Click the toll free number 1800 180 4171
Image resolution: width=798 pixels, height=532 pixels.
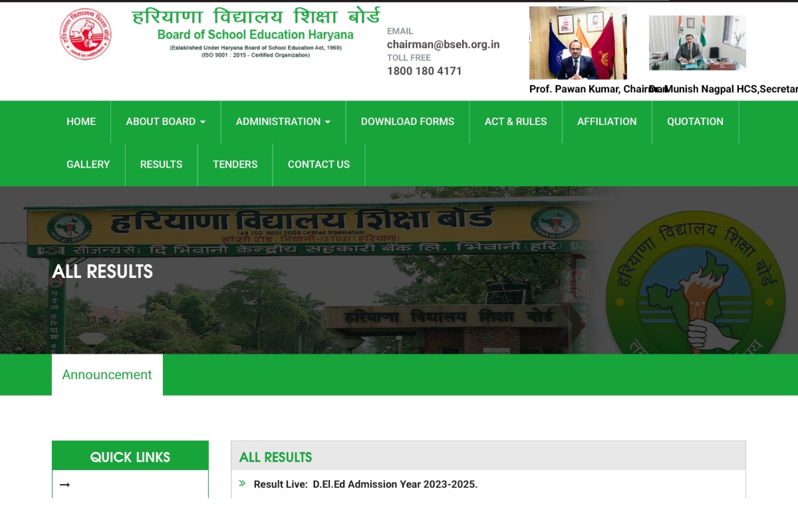(424, 71)
